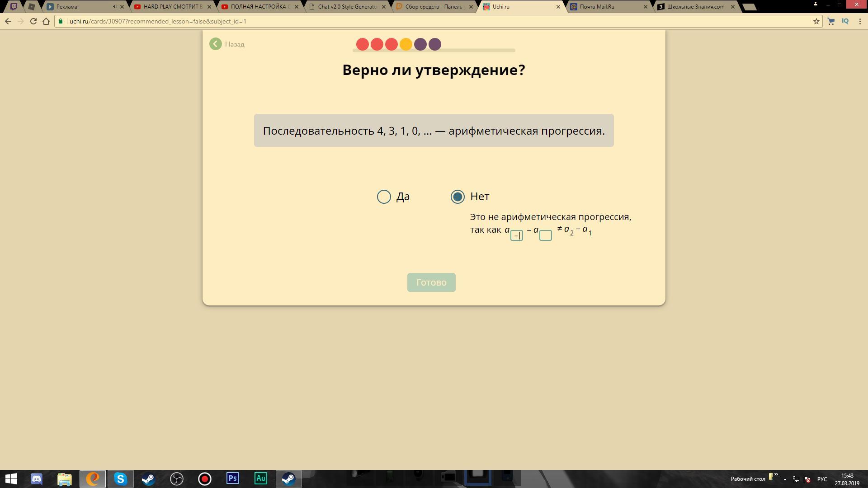Expand hidden system tray icons
868x488 pixels.
785,479
